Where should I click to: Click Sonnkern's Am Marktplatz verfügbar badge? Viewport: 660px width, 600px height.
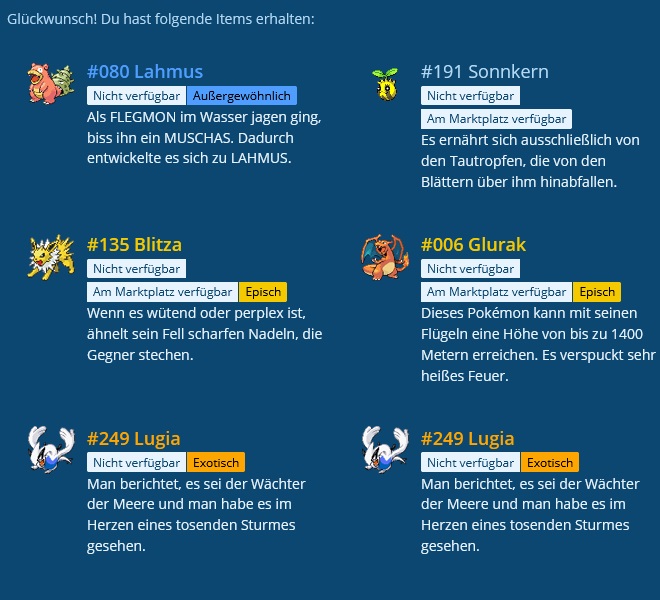click(496, 119)
